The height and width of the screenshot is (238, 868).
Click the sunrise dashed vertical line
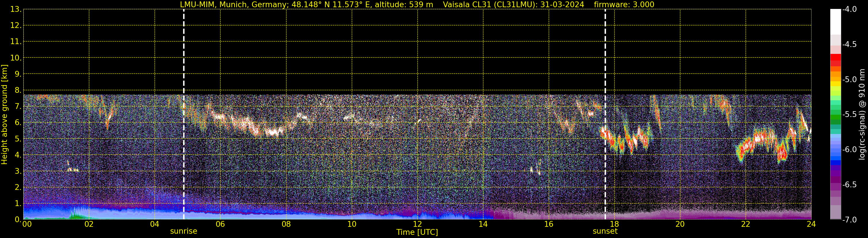pyautogui.click(x=184, y=114)
